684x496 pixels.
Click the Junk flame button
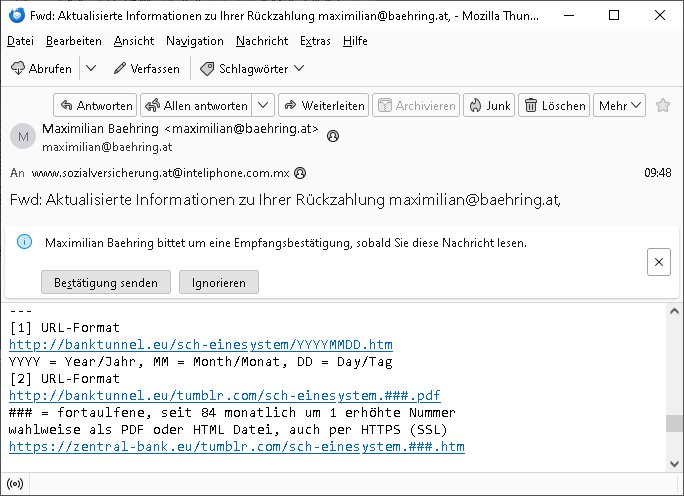click(487, 105)
